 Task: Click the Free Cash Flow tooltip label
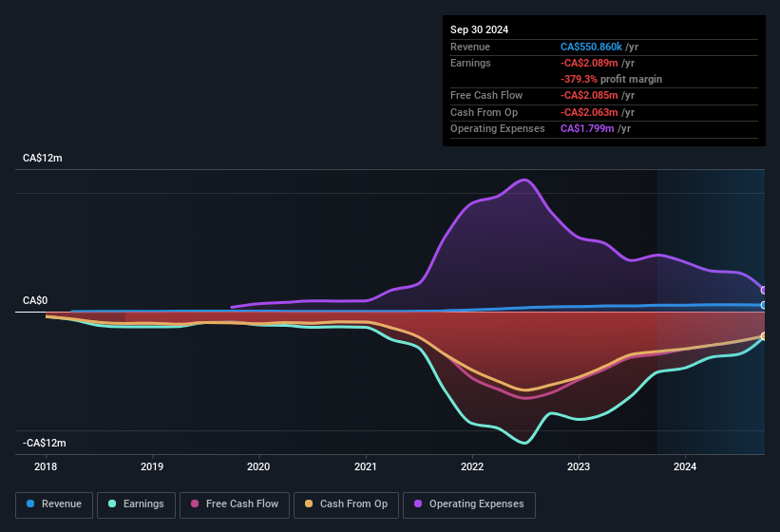(x=486, y=95)
